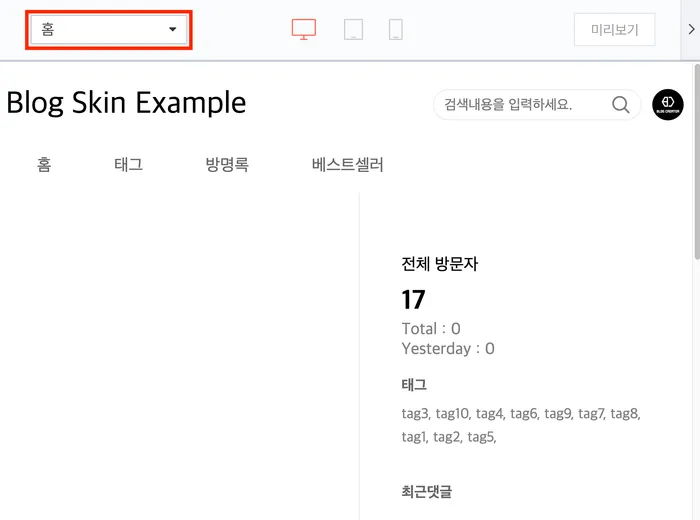Select the tag1 tag link
The image size is (700, 520).
(x=415, y=437)
